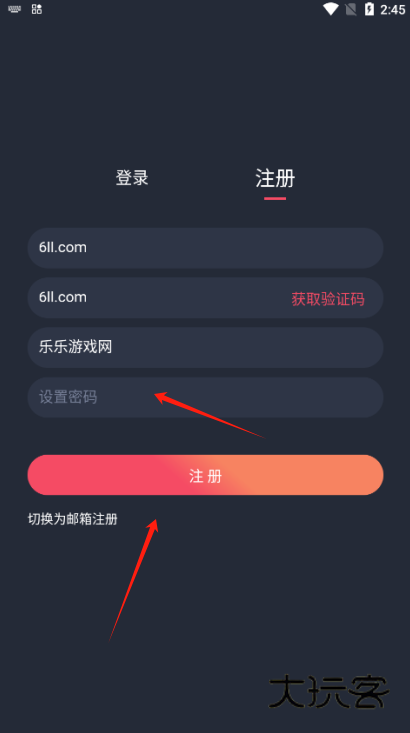Focus the first 6ll.com phone number field
Viewport: 410px width, 733px height.
(205, 248)
